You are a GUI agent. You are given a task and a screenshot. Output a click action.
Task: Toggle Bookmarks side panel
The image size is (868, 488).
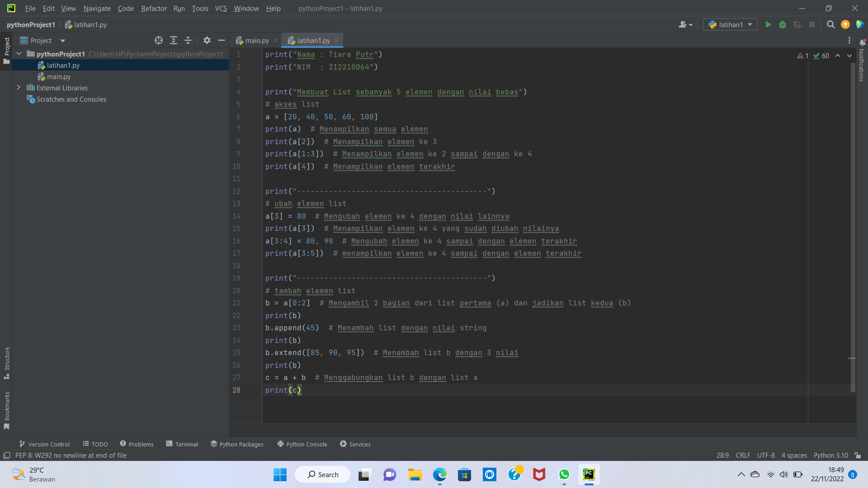(x=6, y=410)
